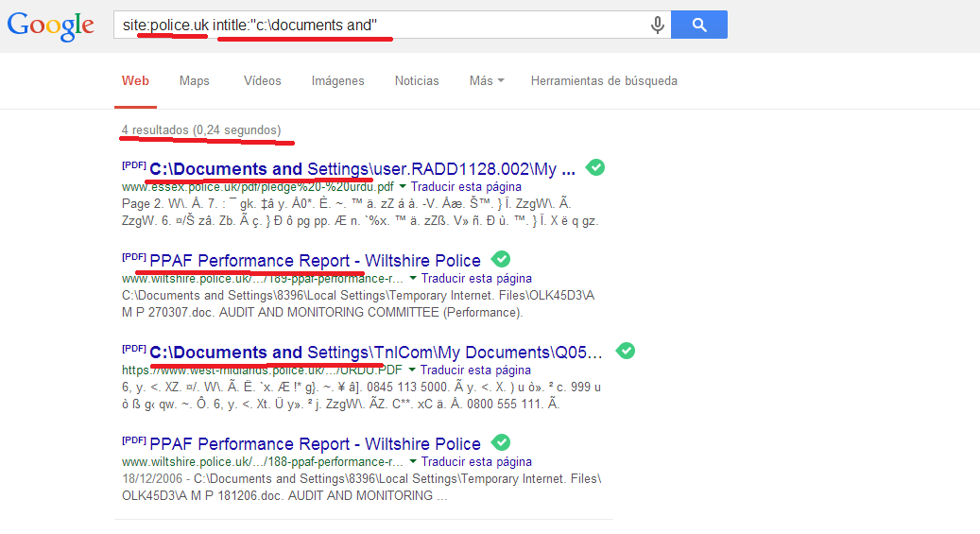Open the Noticias tab
This screenshot has width=980, height=534.
[x=417, y=80]
